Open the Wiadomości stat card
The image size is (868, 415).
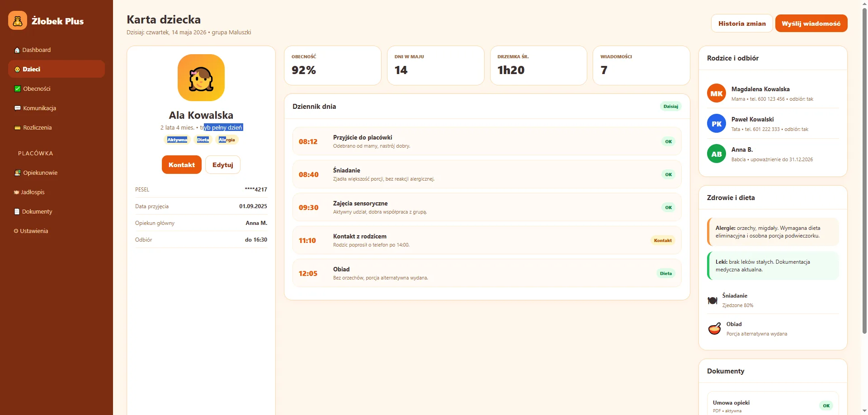pyautogui.click(x=642, y=65)
